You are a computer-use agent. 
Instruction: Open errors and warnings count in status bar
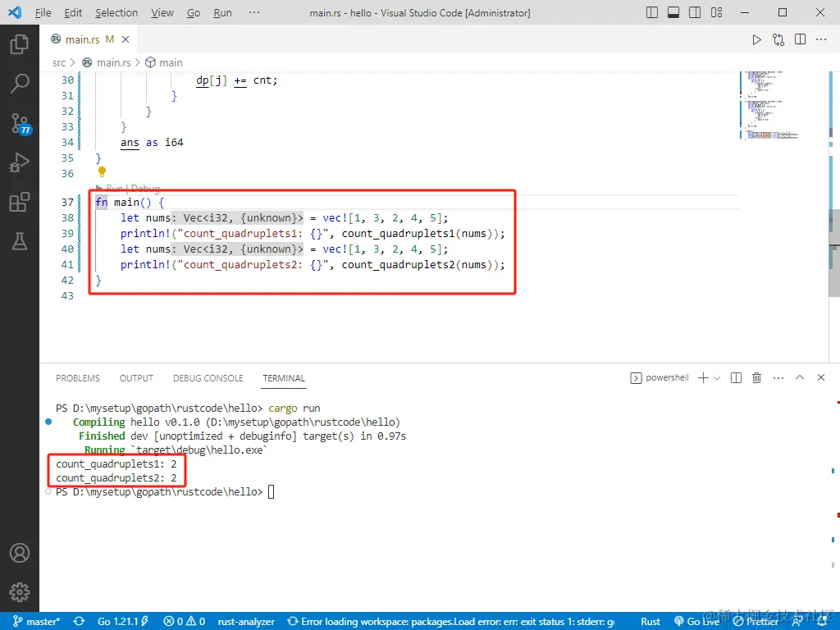click(x=185, y=622)
